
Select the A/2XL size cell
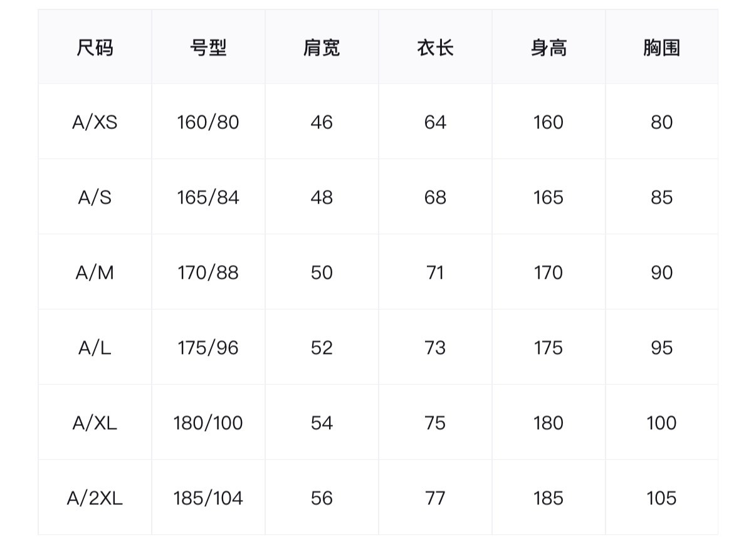tap(95, 498)
